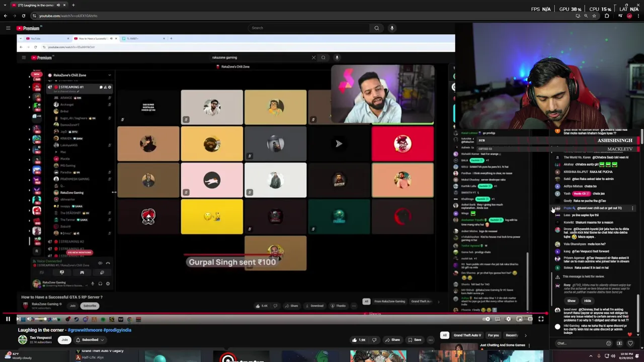Screen dimensions: 644x362
Task: Open inner YouTube hamburger menu
Action: coord(24,57)
